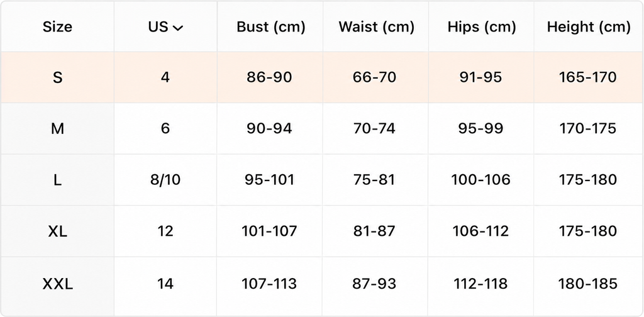Click the chevron next to US

coord(178,28)
